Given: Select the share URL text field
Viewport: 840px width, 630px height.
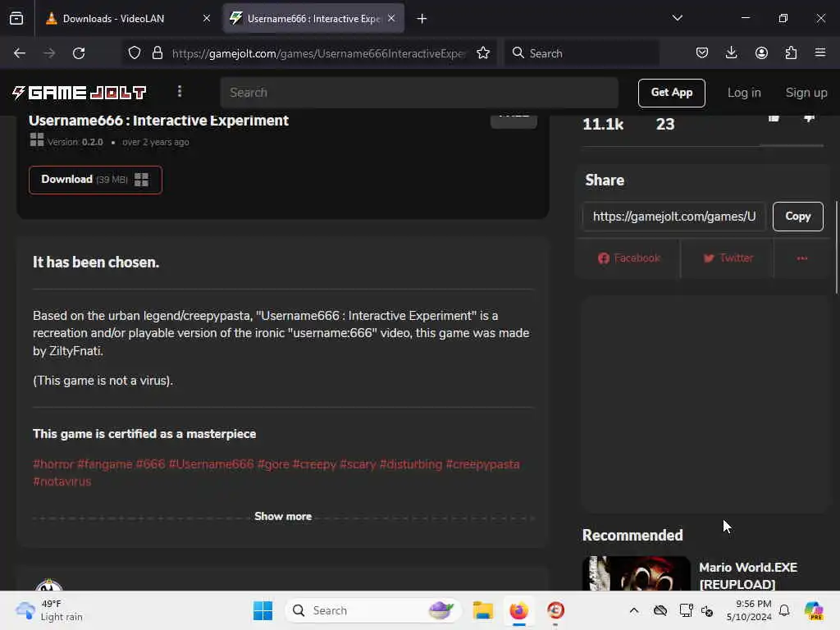Looking at the screenshot, I should tap(674, 217).
